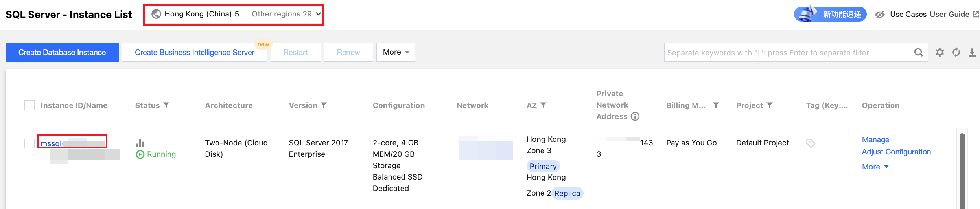The image size is (980, 209).
Task: Click the search magnifier icon
Action: click(918, 52)
